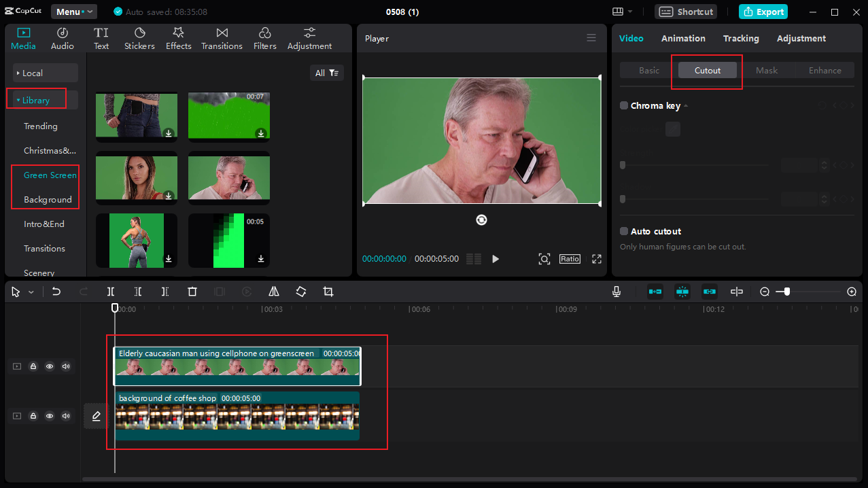Select the background of coffee shop clip
This screenshot has height=488, width=868.
point(237,415)
